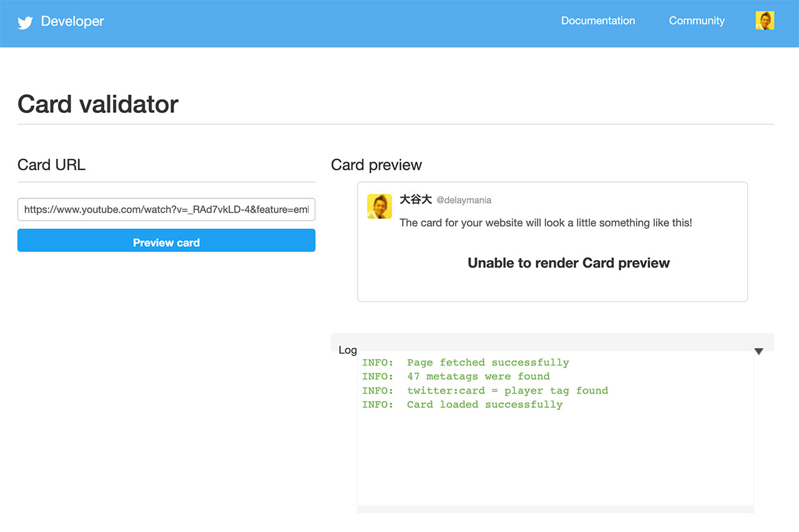
Task: Go to Developer home link
Action: click(x=72, y=21)
